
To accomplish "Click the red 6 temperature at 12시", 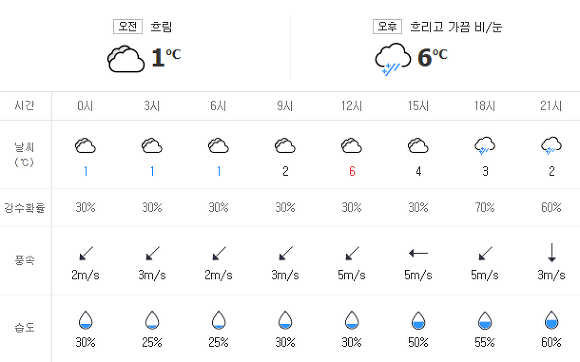I will pos(352,171).
